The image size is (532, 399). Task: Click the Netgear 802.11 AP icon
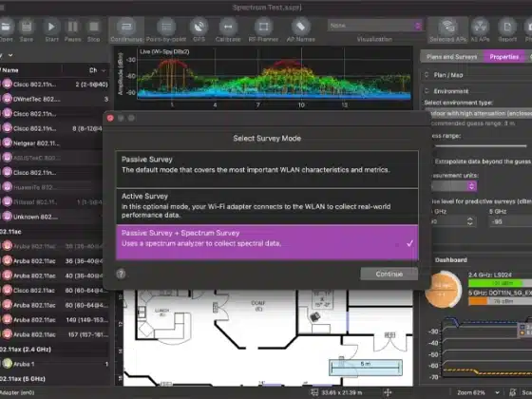8,142
